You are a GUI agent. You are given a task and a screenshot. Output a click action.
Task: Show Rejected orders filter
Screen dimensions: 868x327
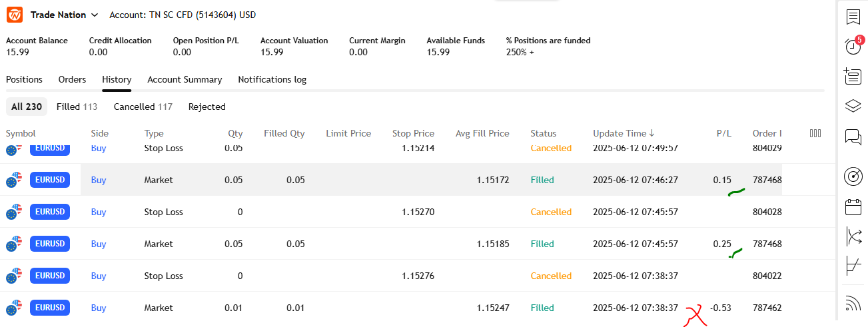207,107
